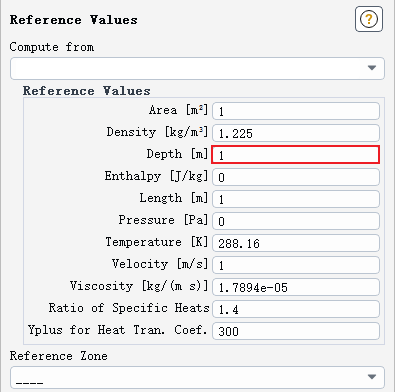Viewport: 395px width, 392px height.
Task: Click the Compute from label
Action: [x=52, y=47]
